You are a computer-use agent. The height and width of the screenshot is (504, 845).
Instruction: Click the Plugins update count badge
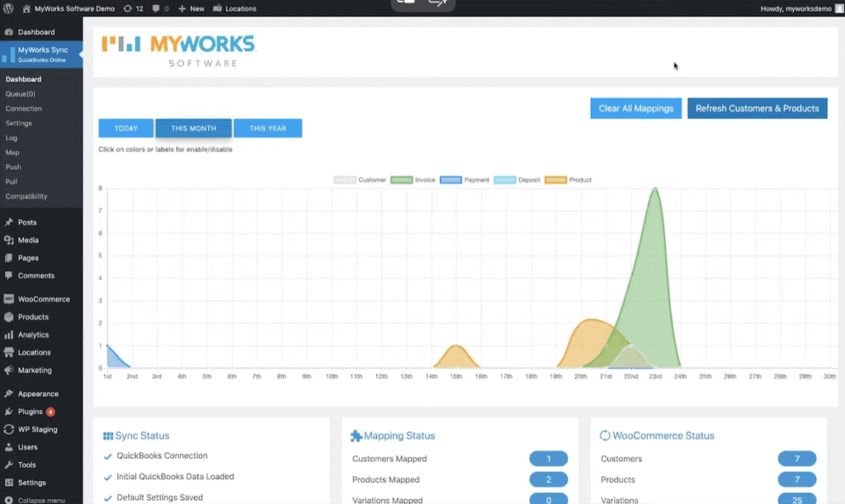50,412
